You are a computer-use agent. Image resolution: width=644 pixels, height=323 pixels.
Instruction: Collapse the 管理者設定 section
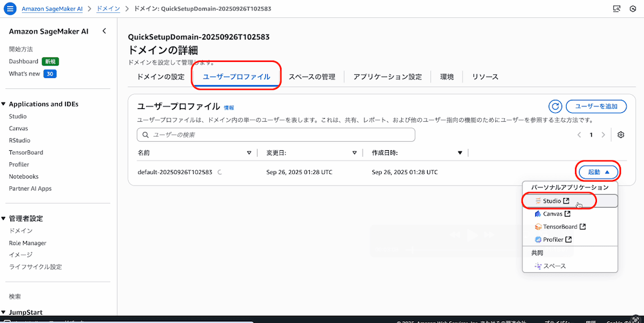click(x=3, y=218)
